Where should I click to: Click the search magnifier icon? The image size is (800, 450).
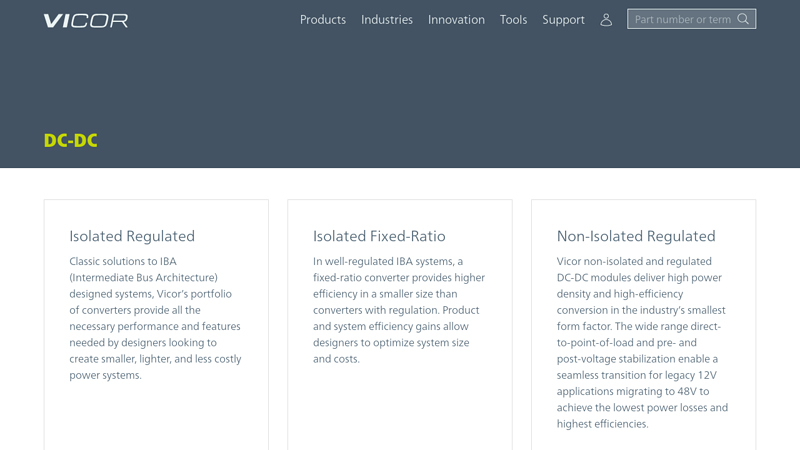pos(743,19)
